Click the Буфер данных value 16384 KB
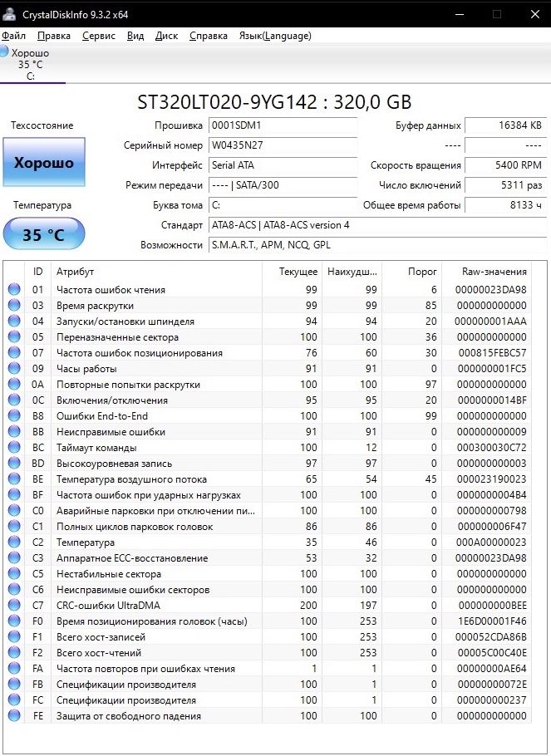 pos(505,125)
